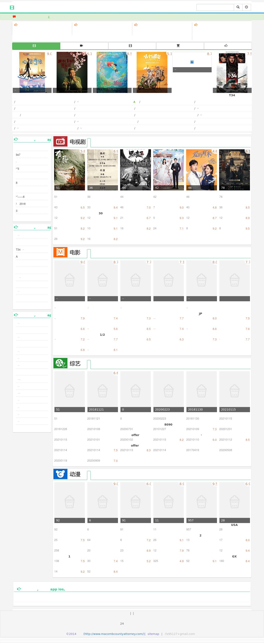Open the T-34 tank movie poster
Image resolution: width=264 pixels, height=644 pixels.
[232, 72]
